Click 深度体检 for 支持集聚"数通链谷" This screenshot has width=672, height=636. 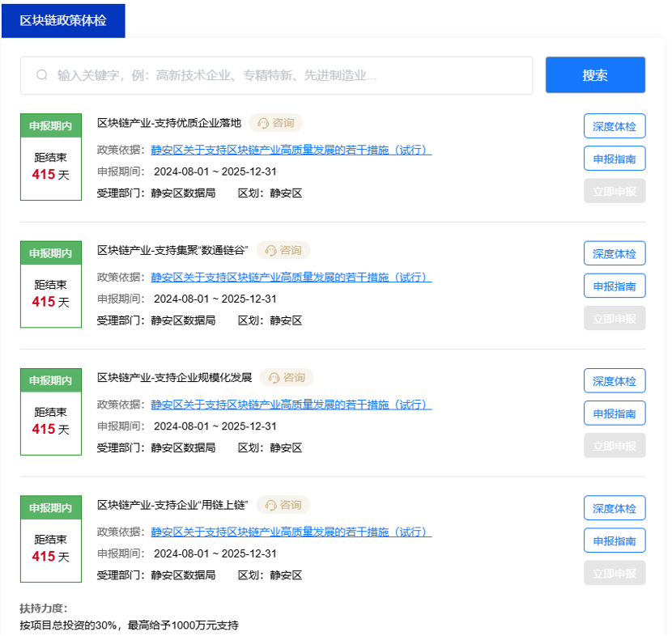pos(614,253)
